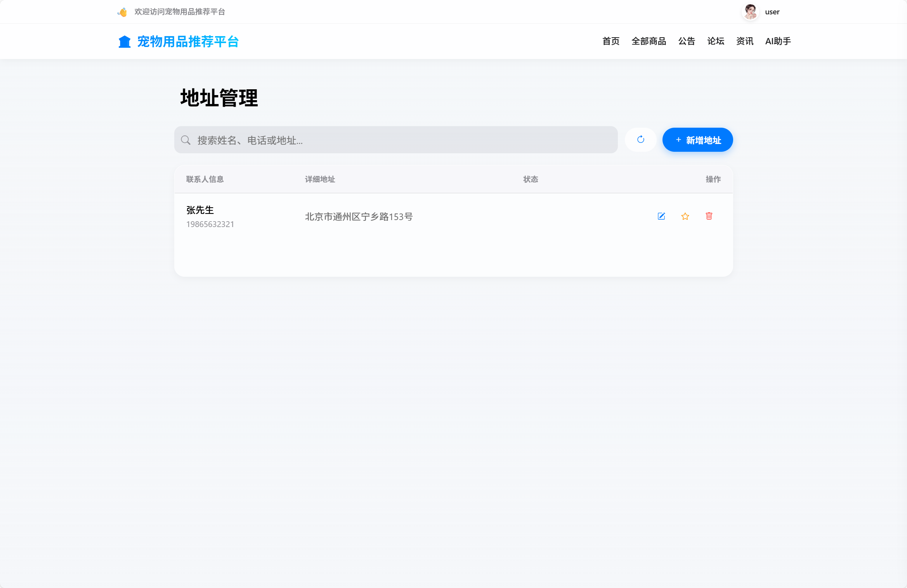The image size is (907, 588).
Task: Click the plus icon on 新增地址 button
Action: pos(678,140)
